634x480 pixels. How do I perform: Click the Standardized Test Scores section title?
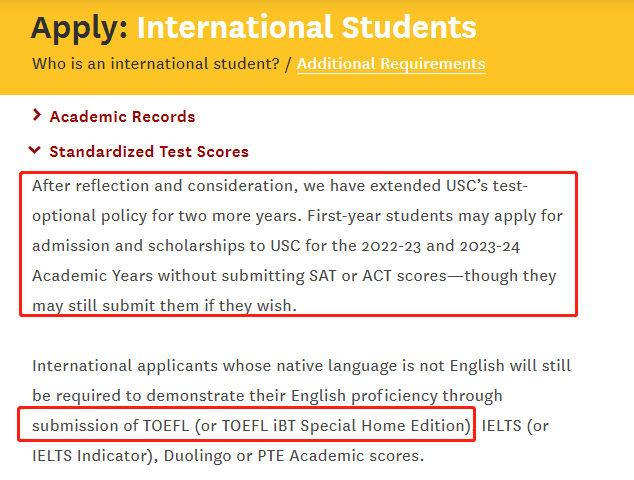click(x=149, y=152)
